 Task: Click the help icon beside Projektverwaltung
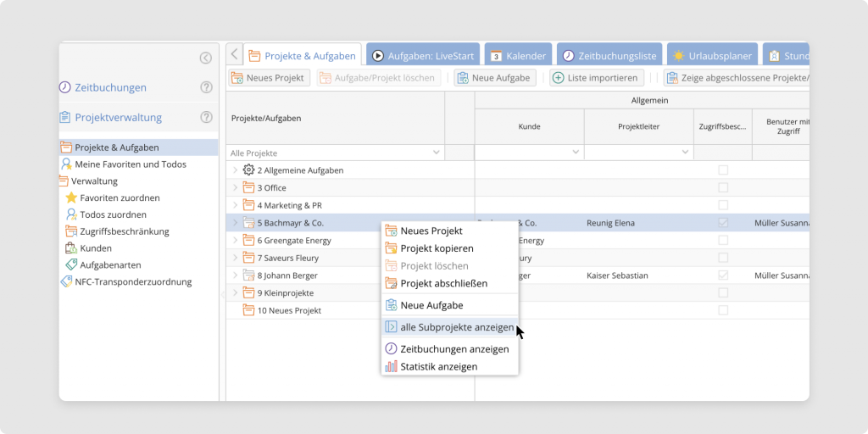pos(206,117)
